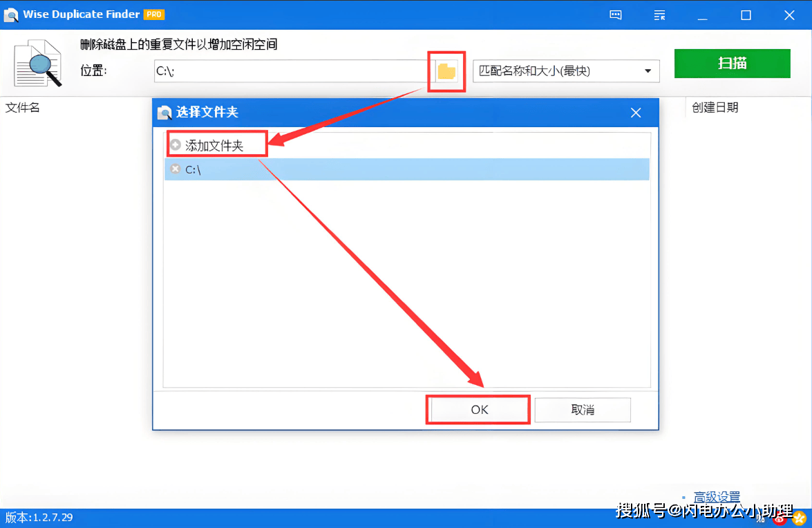Open the feedback chat icon in title bar
Image resolution: width=812 pixels, height=528 pixels.
click(615, 15)
